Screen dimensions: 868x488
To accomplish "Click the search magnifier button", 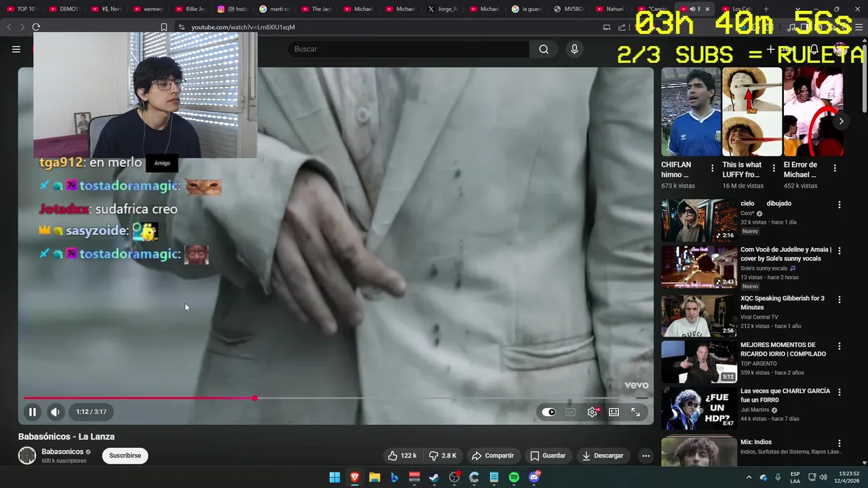I will 544,49.
